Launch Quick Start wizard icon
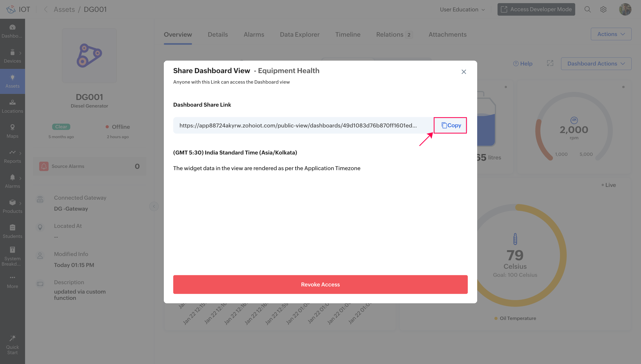641x364 pixels. (x=12, y=345)
